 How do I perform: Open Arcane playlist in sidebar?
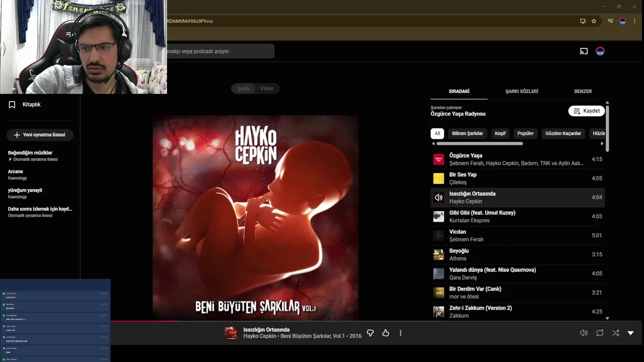[x=40, y=174]
